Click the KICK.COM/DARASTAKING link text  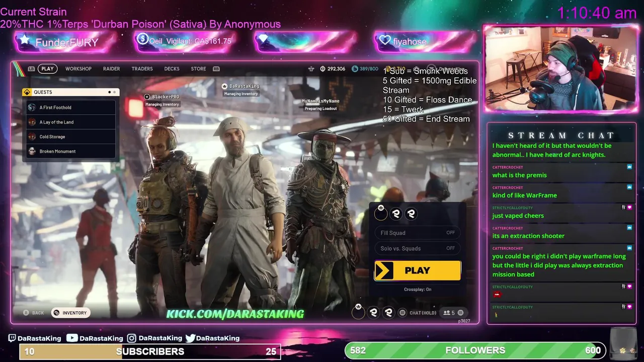tap(235, 314)
